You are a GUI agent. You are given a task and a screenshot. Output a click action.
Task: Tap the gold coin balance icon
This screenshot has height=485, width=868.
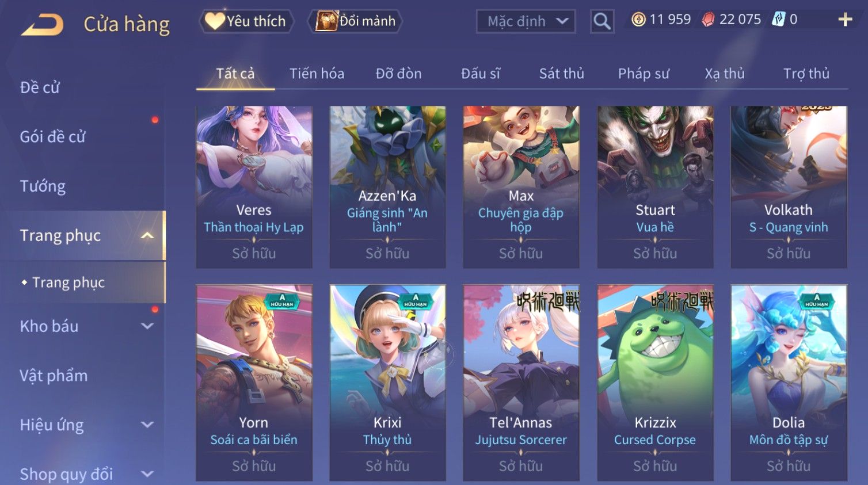tap(638, 20)
